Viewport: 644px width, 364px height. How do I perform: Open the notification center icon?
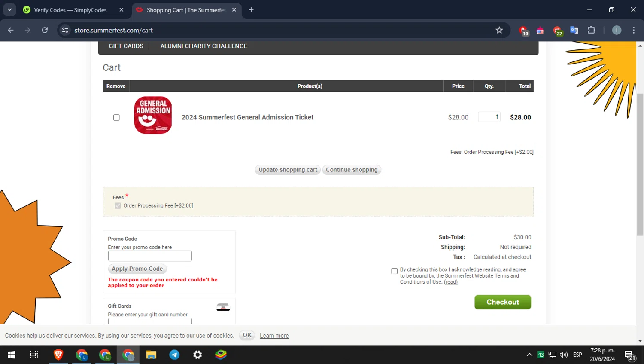coord(630,355)
